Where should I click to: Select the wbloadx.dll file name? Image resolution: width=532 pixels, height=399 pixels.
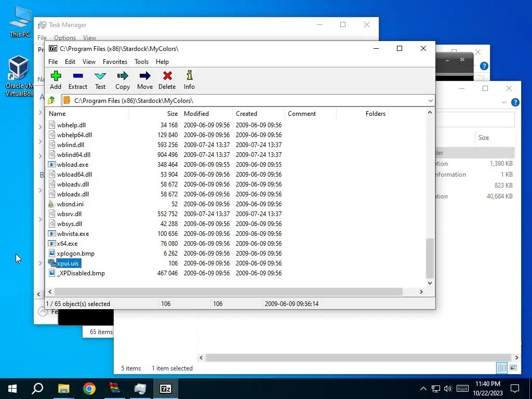point(73,194)
